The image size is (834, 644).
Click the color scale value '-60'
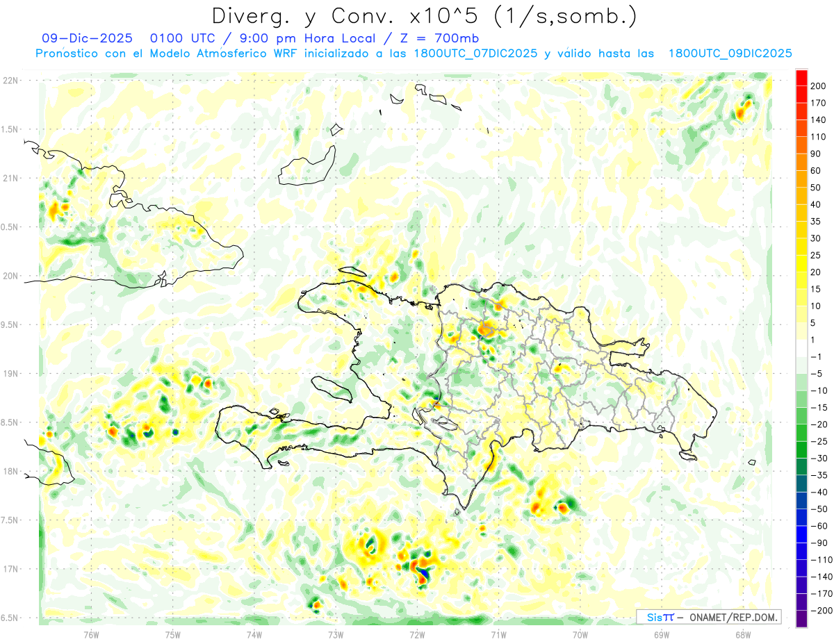pos(818,526)
